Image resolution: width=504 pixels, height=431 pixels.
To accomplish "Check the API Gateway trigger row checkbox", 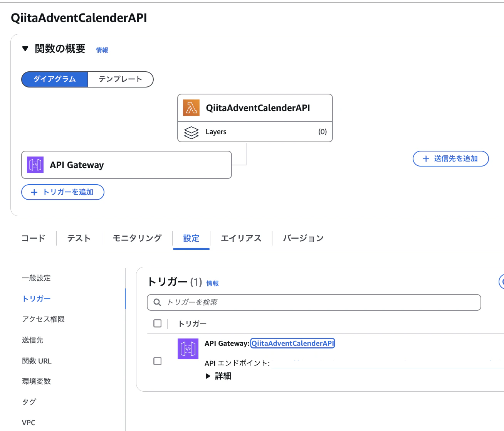I will click(158, 361).
